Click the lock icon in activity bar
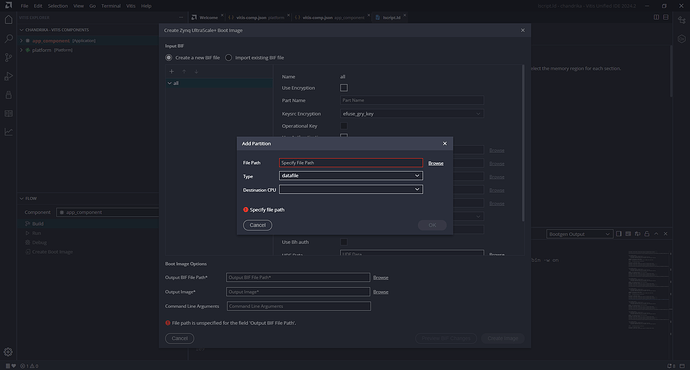The image size is (690, 370). tap(8, 95)
